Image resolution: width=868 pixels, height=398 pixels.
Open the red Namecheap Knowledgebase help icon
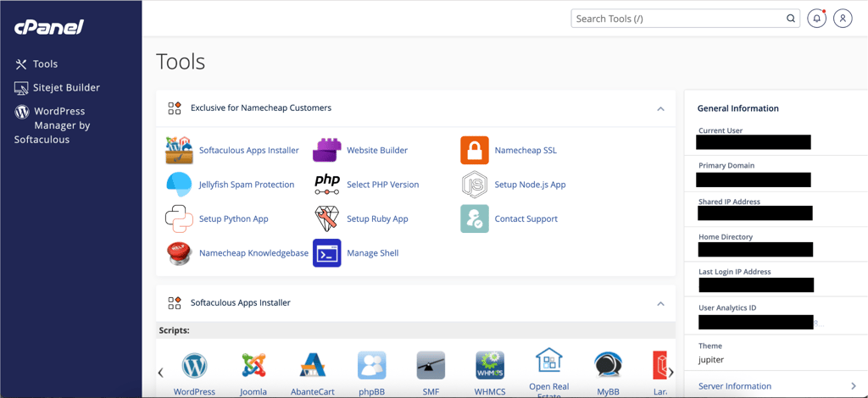(x=179, y=252)
